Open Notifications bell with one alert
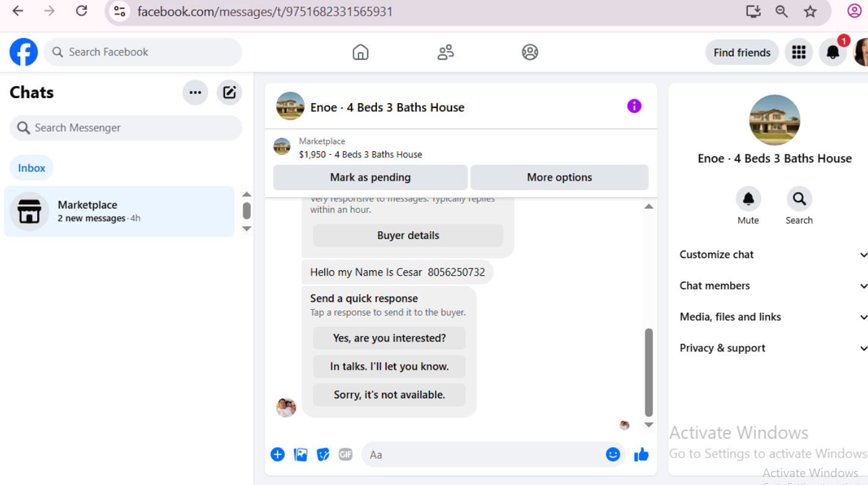The width and height of the screenshot is (868, 485). click(833, 52)
